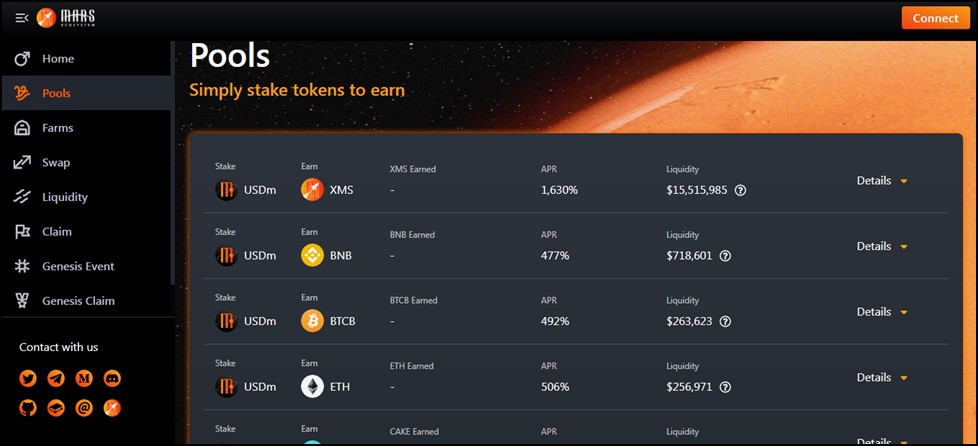Open the Discord social icon
Viewport: 978px width, 446px height.
112,378
